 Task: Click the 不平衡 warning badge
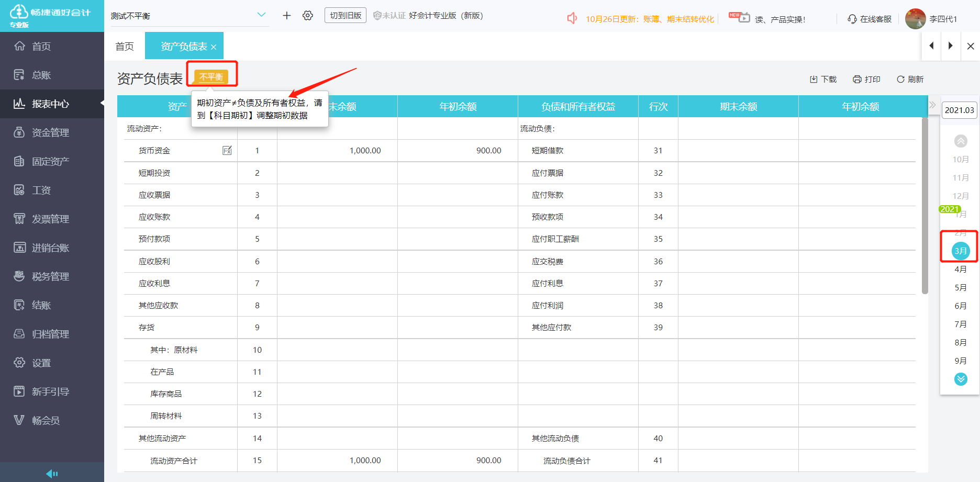[211, 77]
